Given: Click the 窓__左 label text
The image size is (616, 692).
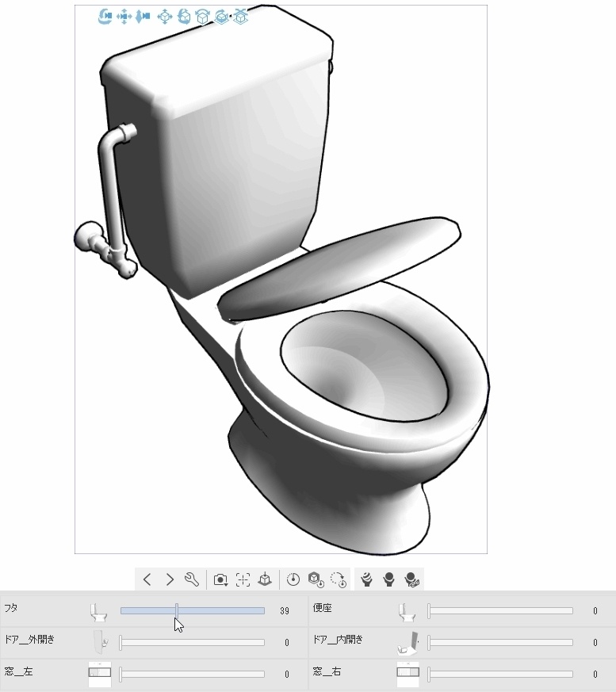Looking at the screenshot, I should click(x=18, y=671).
